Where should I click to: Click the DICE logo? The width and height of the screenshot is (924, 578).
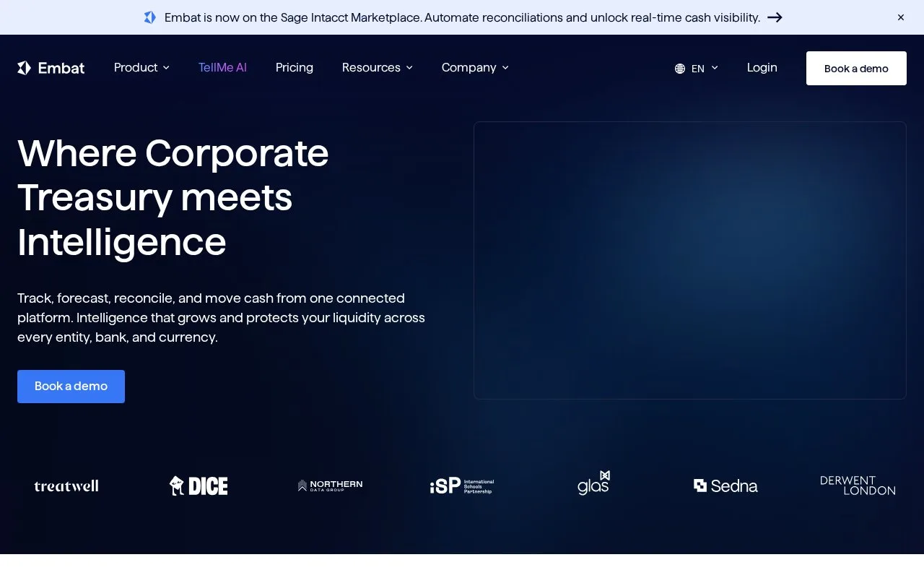(199, 486)
